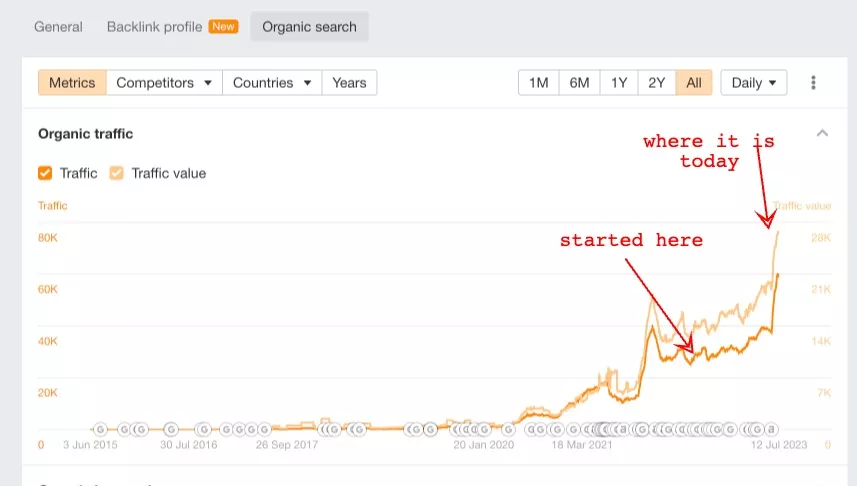This screenshot has height=486, width=857.
Task: Choose the 2Y time range
Action: 656,83
